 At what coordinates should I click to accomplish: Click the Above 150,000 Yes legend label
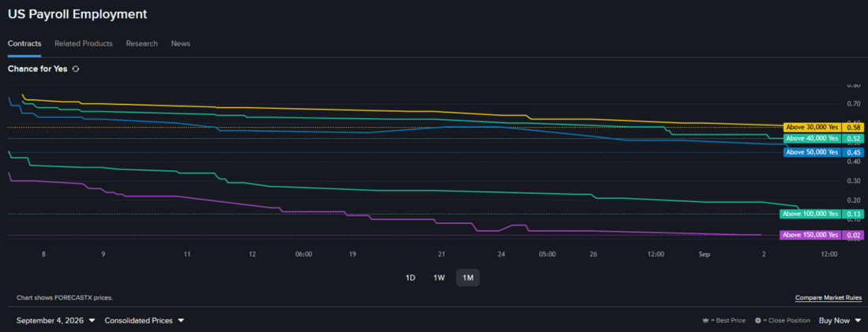[810, 235]
